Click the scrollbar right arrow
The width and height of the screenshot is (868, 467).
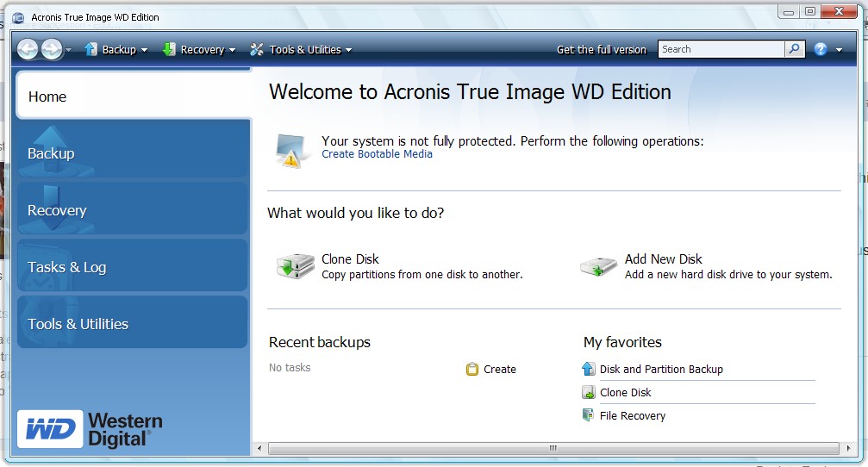849,448
